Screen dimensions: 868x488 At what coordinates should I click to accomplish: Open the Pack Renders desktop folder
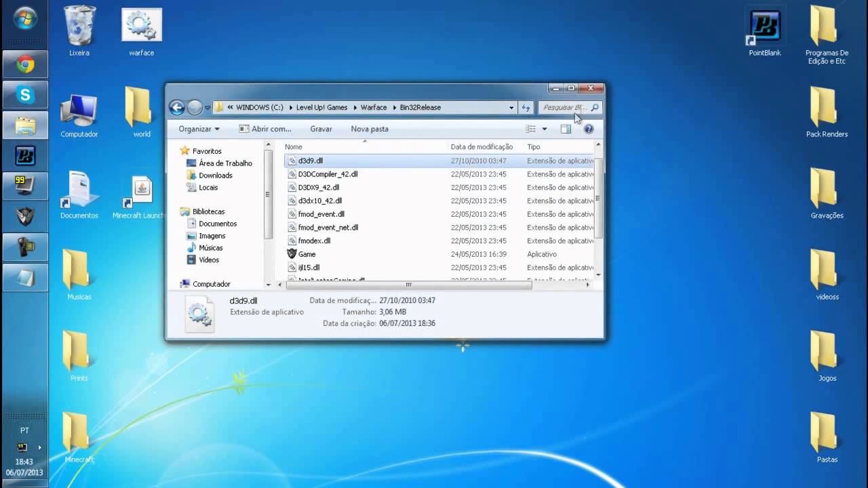(x=827, y=112)
